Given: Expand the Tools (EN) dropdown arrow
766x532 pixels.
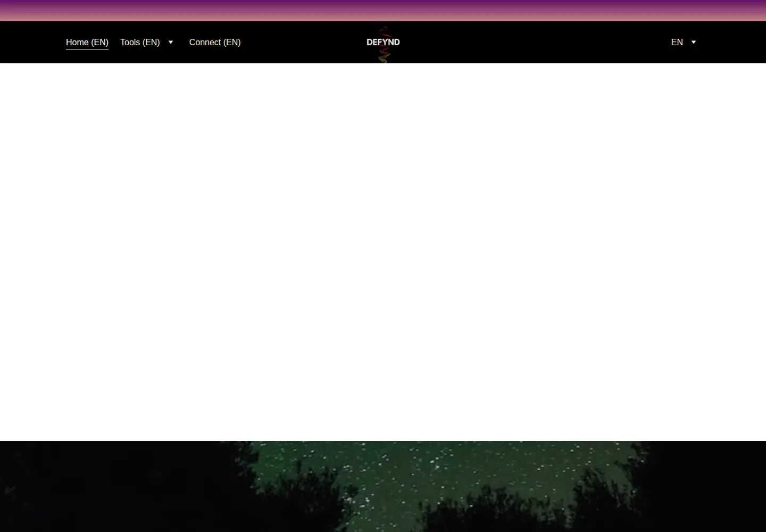Looking at the screenshot, I should pyautogui.click(x=171, y=43).
